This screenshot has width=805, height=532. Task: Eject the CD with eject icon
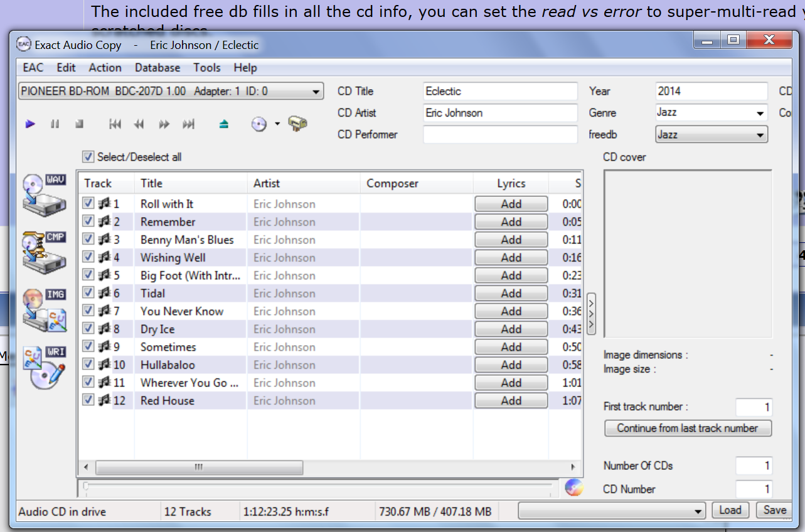pos(224,124)
